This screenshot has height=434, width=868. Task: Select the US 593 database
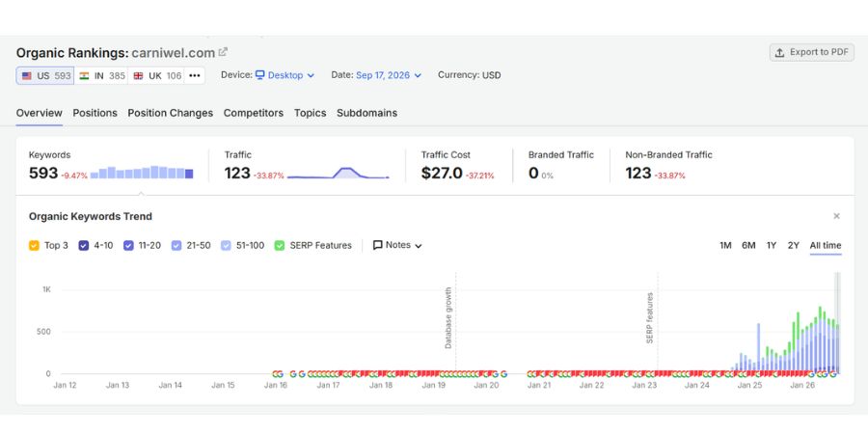point(45,76)
